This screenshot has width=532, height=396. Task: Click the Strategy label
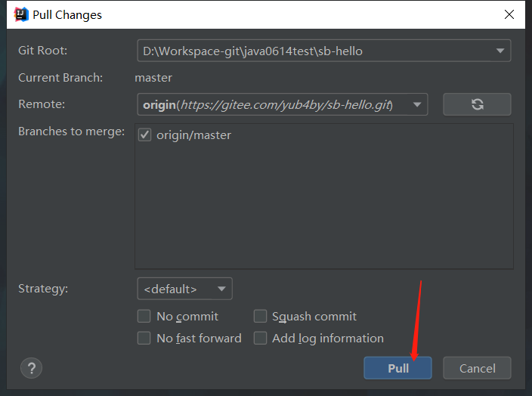[x=42, y=288]
